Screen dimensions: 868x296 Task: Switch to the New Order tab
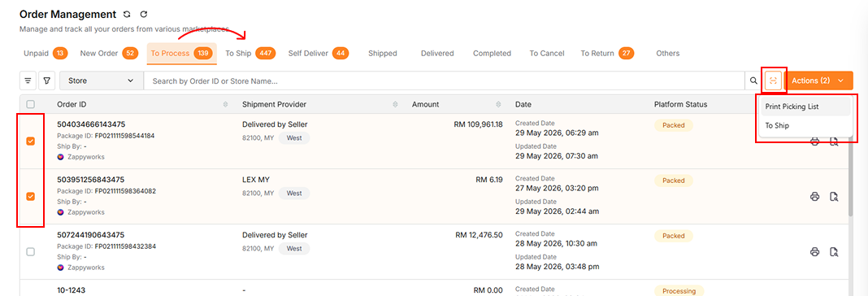click(x=109, y=53)
